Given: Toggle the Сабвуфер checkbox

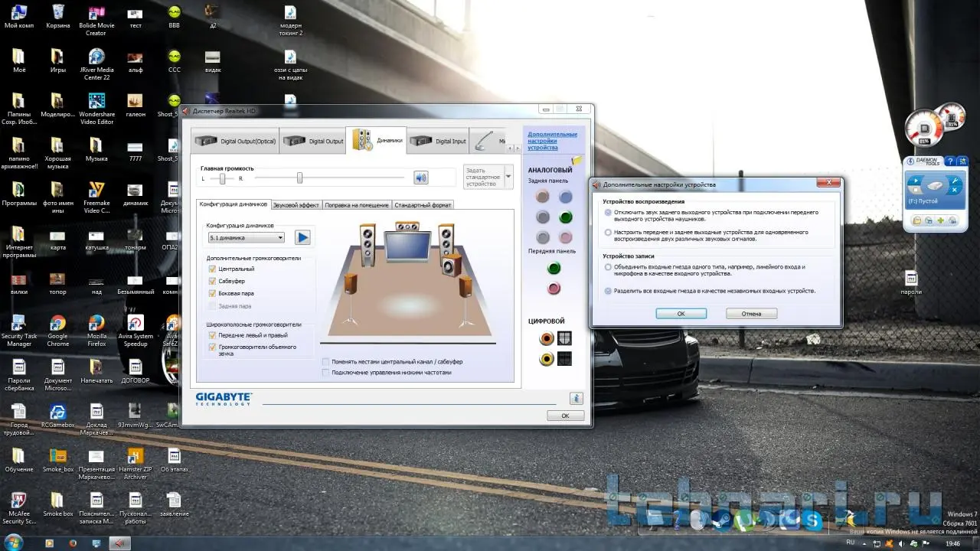Looking at the screenshot, I should click(213, 281).
